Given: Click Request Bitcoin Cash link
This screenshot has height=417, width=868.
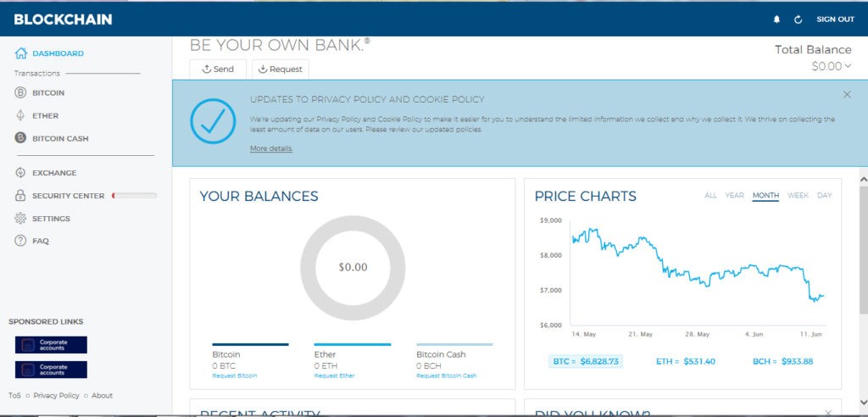Looking at the screenshot, I should pyautogui.click(x=446, y=376).
